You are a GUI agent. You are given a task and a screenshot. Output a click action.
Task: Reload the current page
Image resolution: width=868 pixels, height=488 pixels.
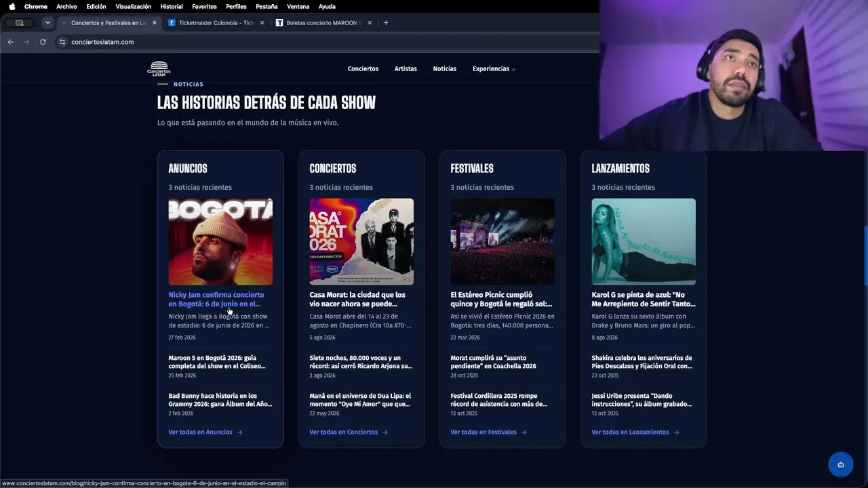pyautogui.click(x=43, y=42)
